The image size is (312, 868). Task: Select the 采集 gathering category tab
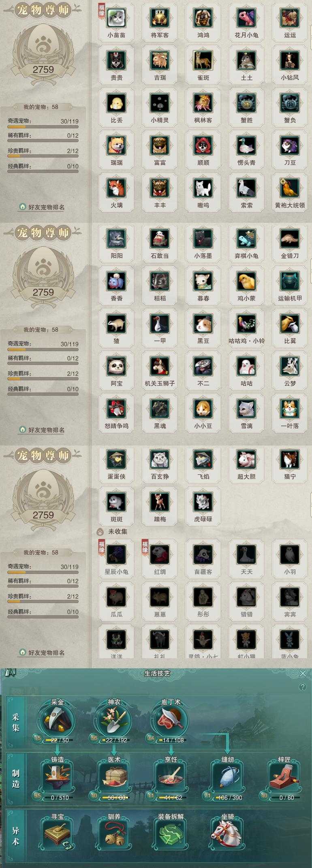15,722
